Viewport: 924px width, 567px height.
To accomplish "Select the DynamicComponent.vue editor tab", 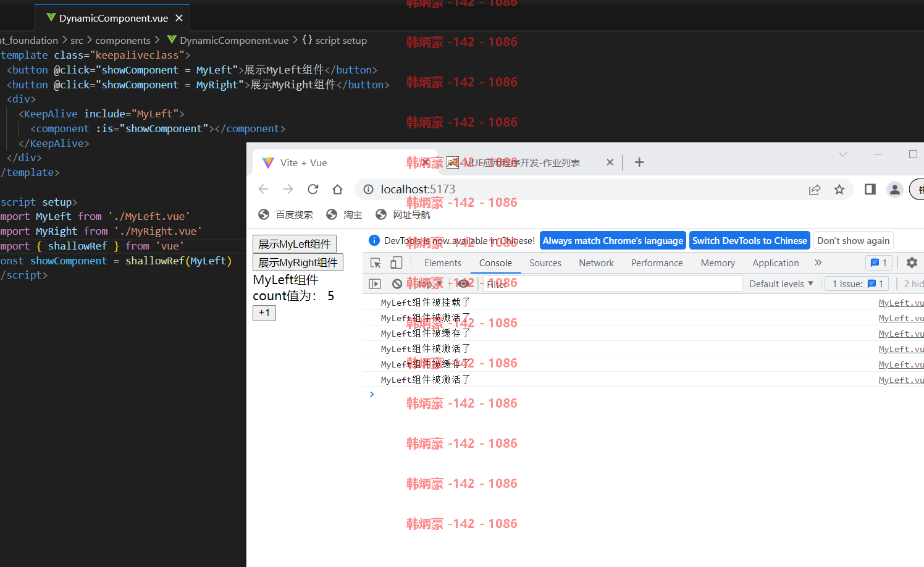I will point(112,18).
